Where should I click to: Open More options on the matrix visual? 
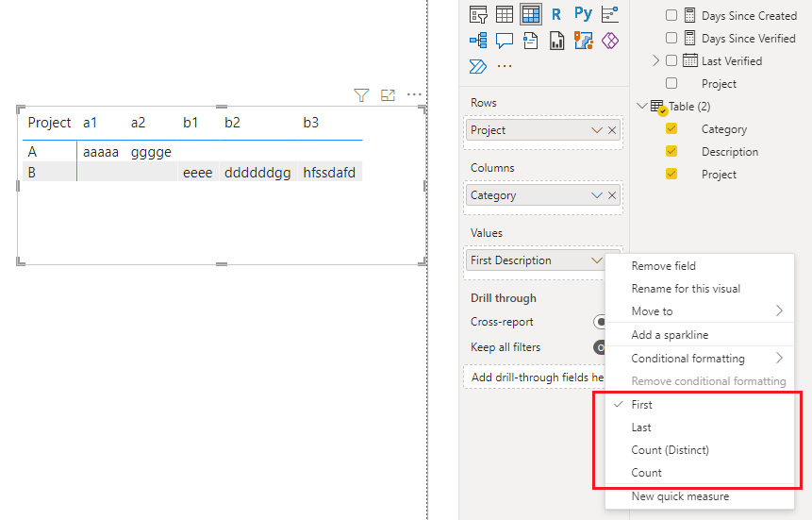(x=414, y=94)
